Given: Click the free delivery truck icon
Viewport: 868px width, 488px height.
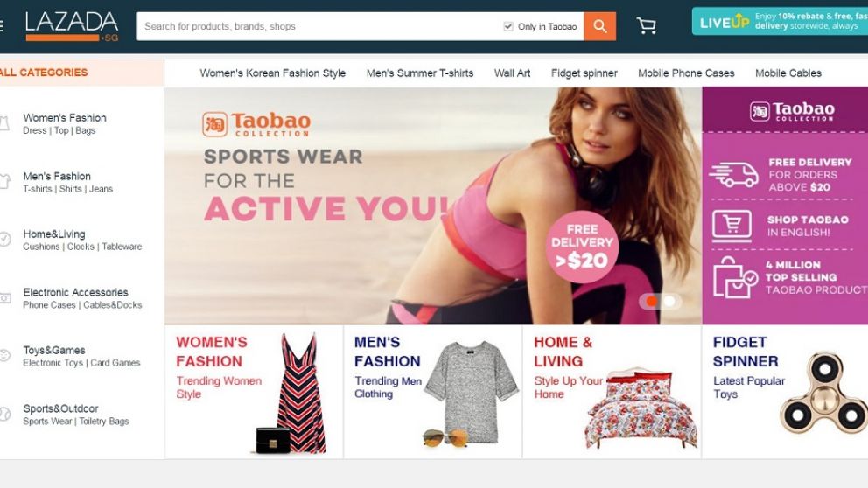Looking at the screenshot, I should pyautogui.click(x=734, y=174).
